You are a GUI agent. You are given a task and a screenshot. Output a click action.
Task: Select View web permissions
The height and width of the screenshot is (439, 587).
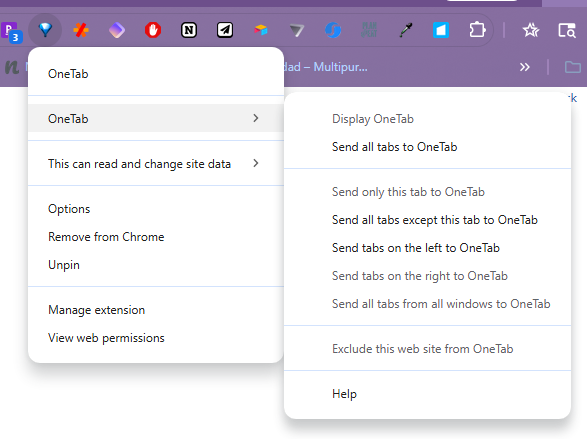click(156, 338)
